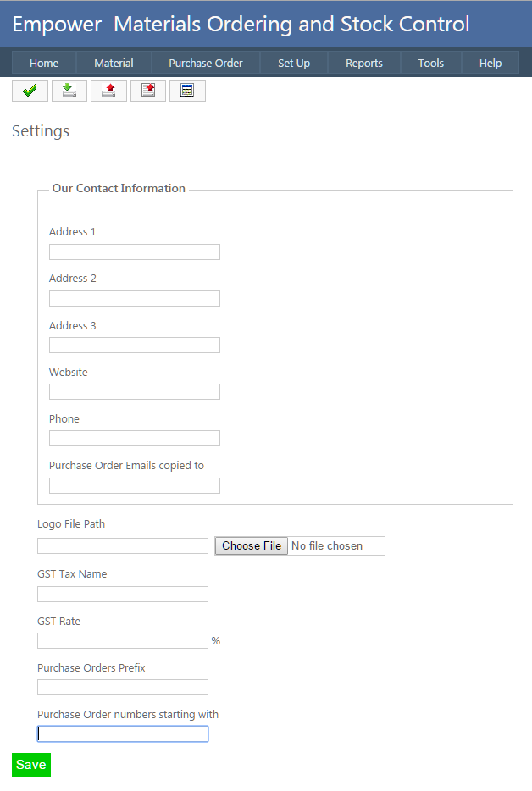The height and width of the screenshot is (791, 532).
Task: Focus the Purchase Orders Prefix field
Action: click(123, 688)
